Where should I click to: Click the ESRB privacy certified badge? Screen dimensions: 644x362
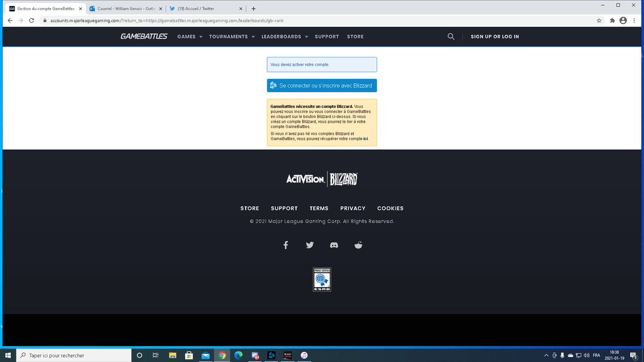coord(322,279)
